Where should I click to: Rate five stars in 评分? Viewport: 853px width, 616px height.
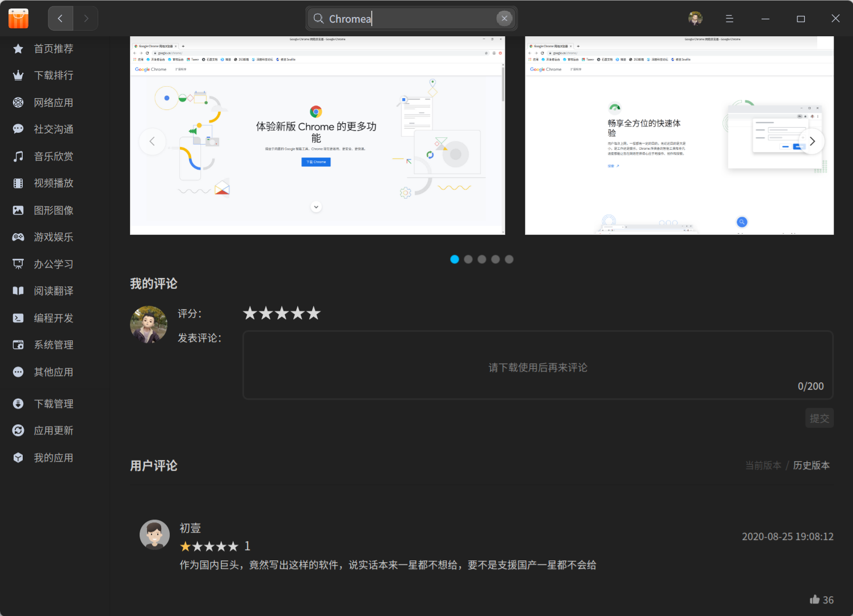(x=314, y=313)
